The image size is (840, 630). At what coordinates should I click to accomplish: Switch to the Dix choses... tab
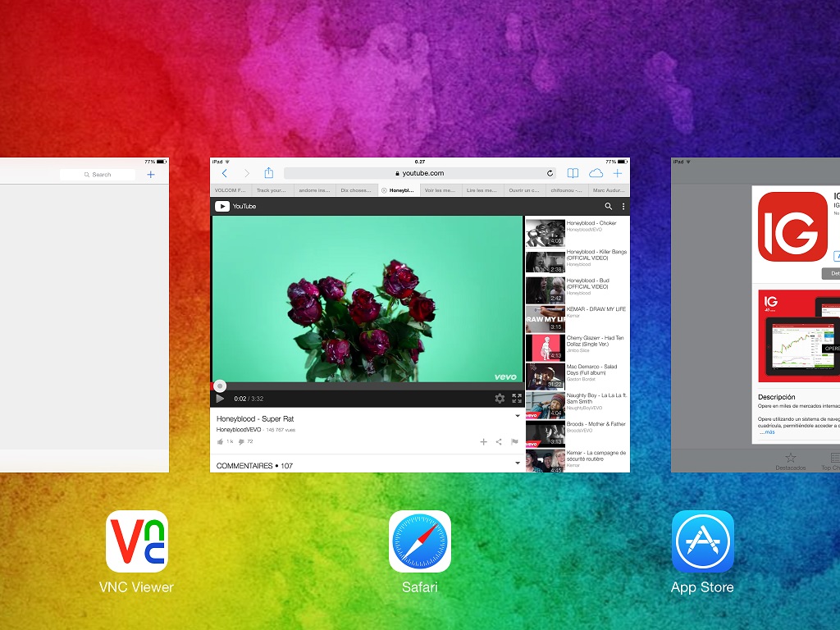pos(356,190)
